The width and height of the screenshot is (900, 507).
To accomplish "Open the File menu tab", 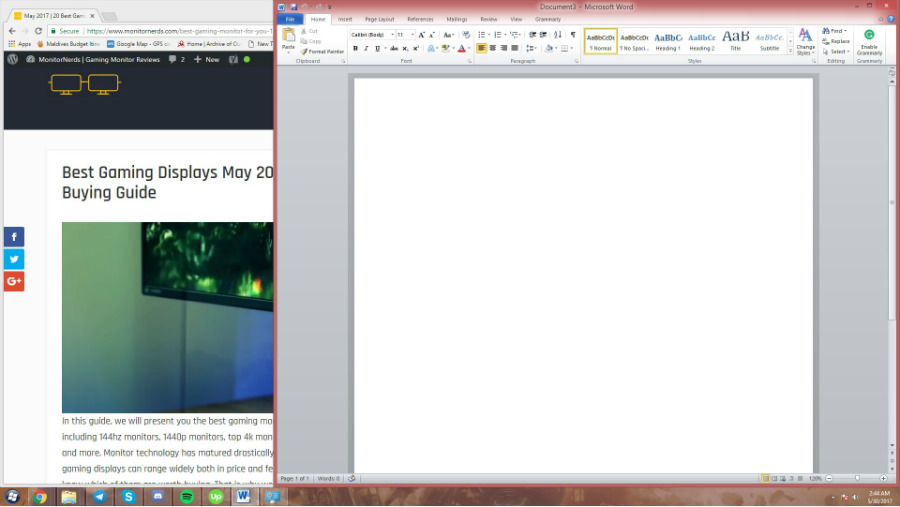I will (290, 19).
